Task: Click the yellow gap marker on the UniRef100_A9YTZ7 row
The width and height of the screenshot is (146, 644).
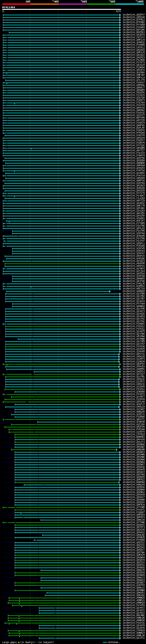Action: pyautogui.click(x=31, y=149)
